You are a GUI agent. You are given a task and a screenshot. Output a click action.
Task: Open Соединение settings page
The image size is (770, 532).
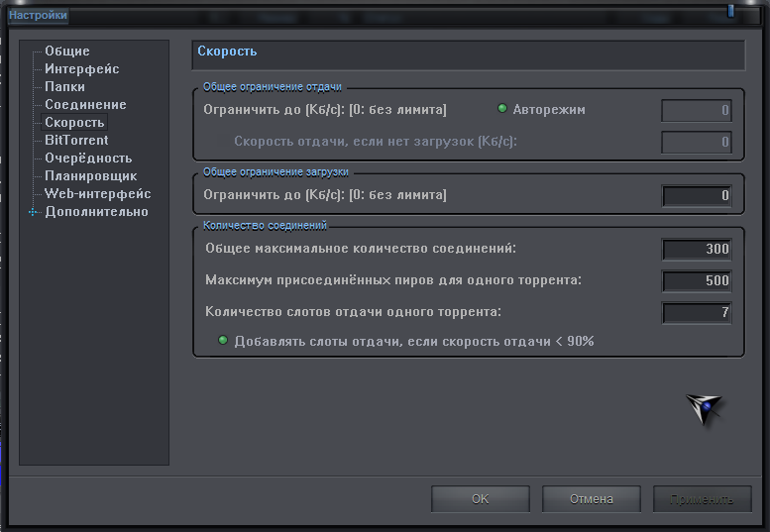coord(85,105)
